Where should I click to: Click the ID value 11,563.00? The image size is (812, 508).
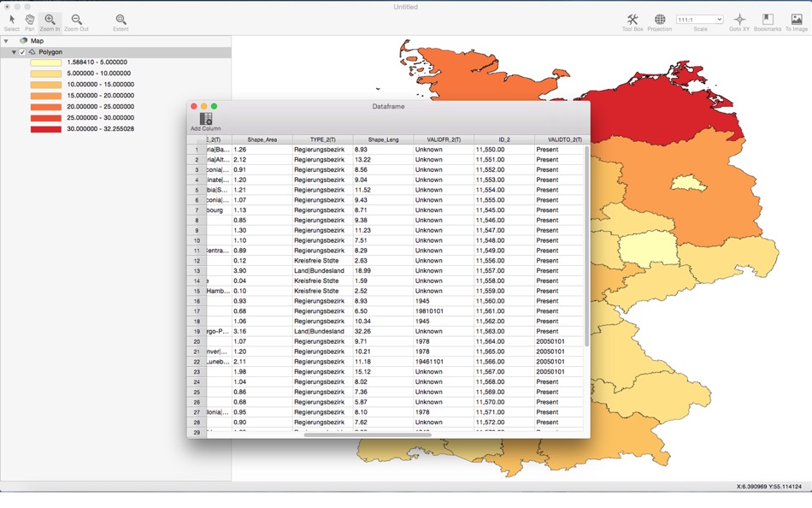504,331
